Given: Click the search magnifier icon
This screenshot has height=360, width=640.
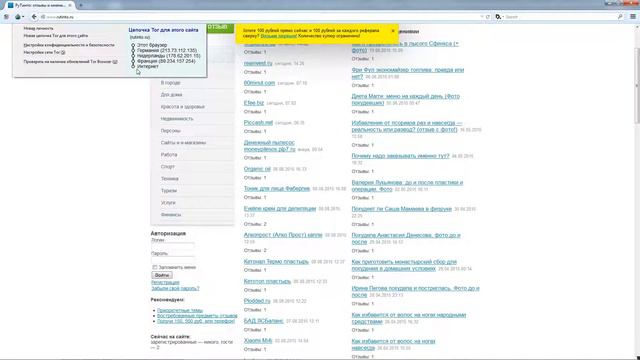Looking at the screenshot, I should tap(620, 17).
